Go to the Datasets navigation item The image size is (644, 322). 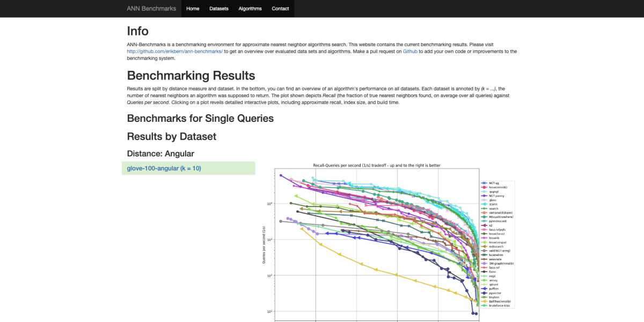218,9
